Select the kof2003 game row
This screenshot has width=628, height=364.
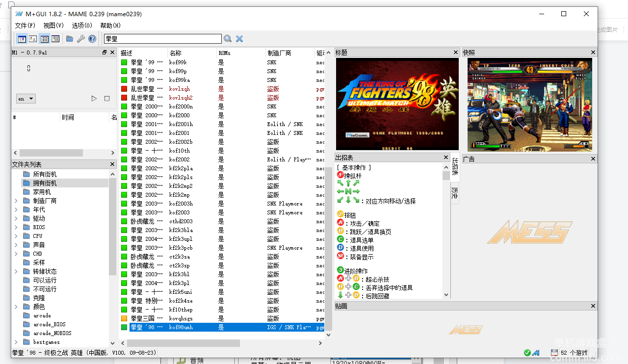coord(222,212)
